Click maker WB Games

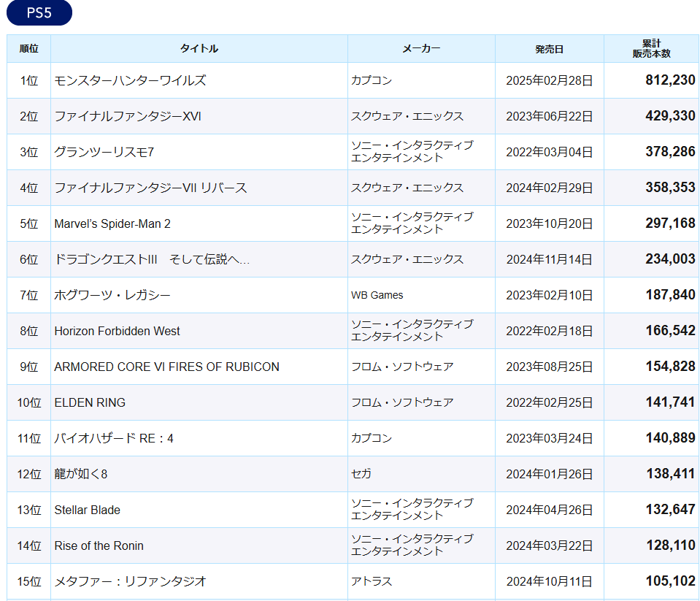[377, 295]
